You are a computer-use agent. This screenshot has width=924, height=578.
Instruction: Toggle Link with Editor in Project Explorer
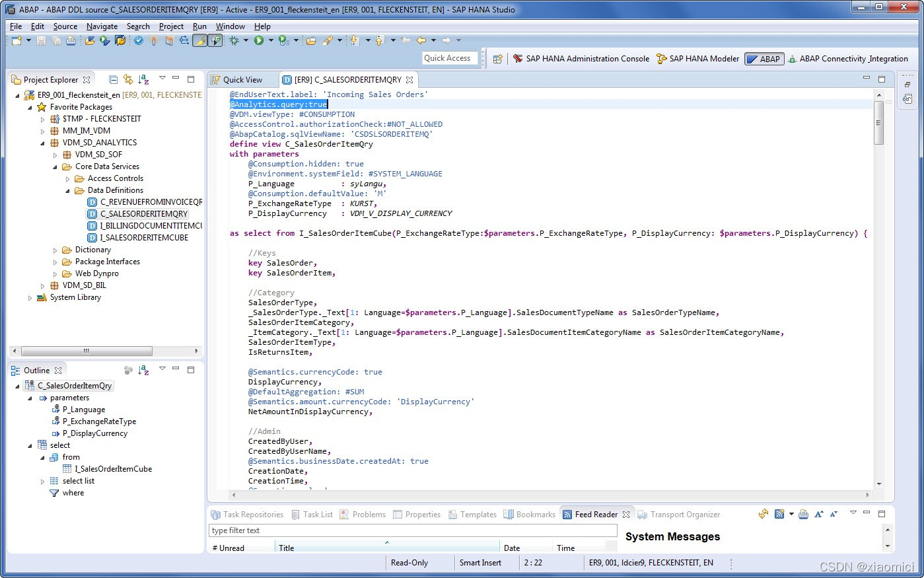tap(128, 79)
